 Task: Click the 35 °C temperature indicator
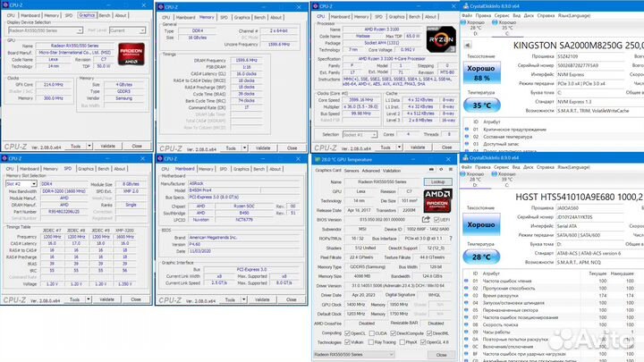tap(481, 105)
